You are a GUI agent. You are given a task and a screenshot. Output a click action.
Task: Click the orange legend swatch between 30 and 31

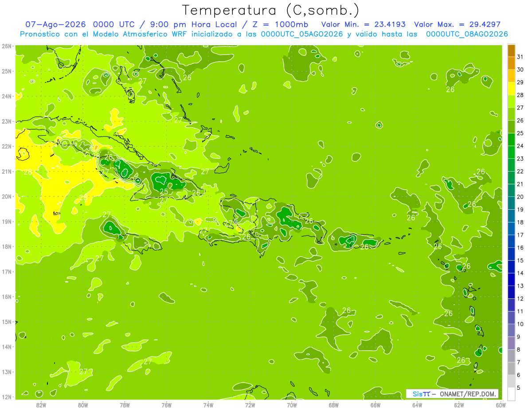tap(511, 63)
